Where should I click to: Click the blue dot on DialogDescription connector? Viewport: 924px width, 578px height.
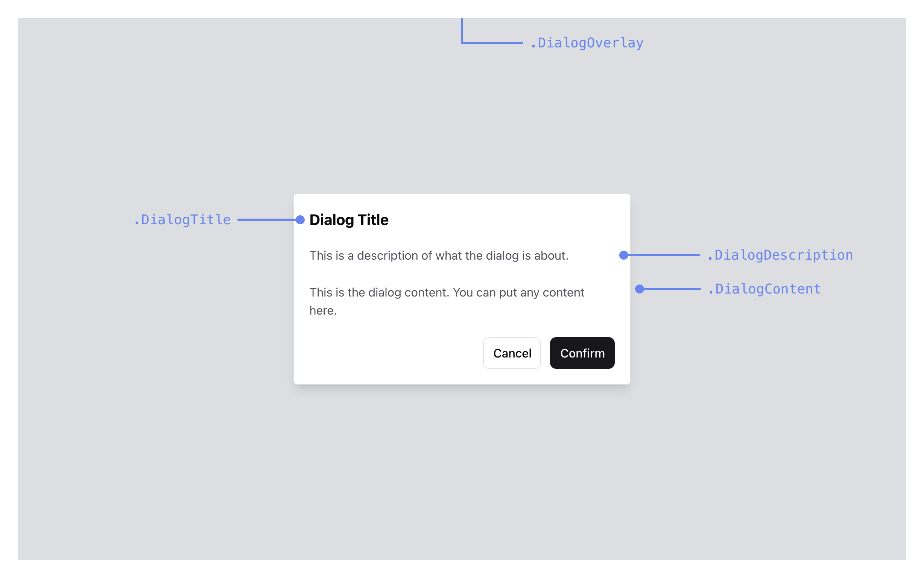pyautogui.click(x=624, y=255)
